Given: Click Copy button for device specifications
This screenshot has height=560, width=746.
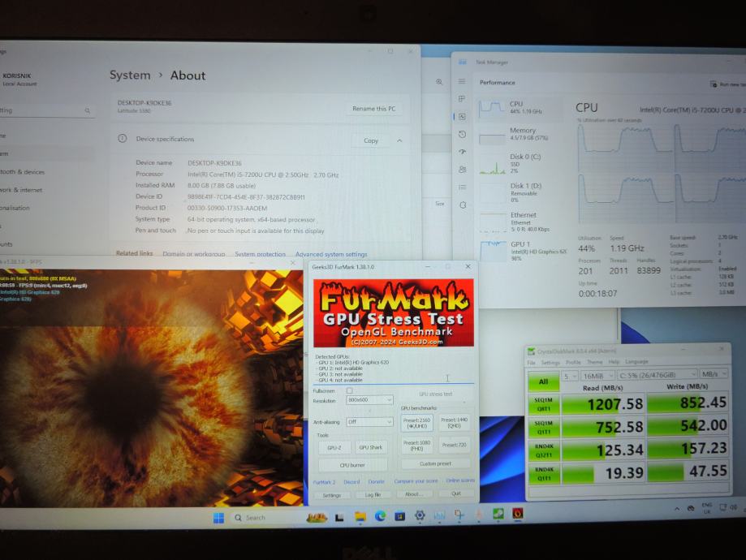Looking at the screenshot, I should [371, 140].
